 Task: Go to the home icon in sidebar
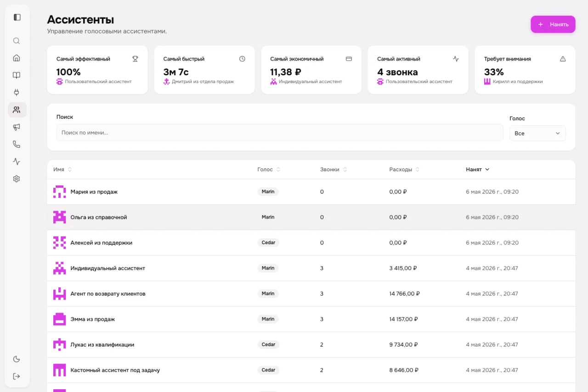pyautogui.click(x=17, y=58)
